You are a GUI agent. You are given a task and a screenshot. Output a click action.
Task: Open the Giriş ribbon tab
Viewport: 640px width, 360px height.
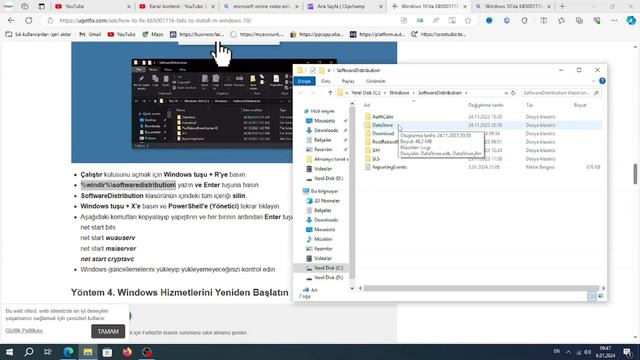325,81
